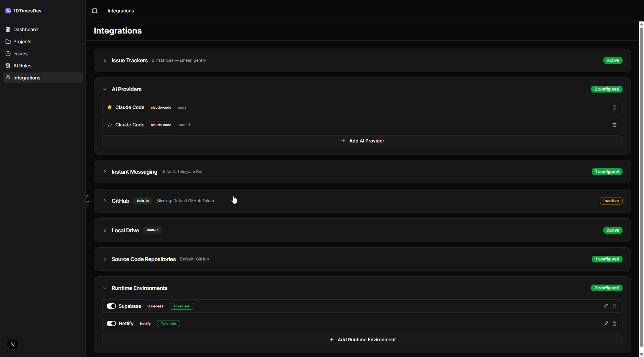
Task: Edit the Supabase runtime environment
Action: (x=605, y=306)
